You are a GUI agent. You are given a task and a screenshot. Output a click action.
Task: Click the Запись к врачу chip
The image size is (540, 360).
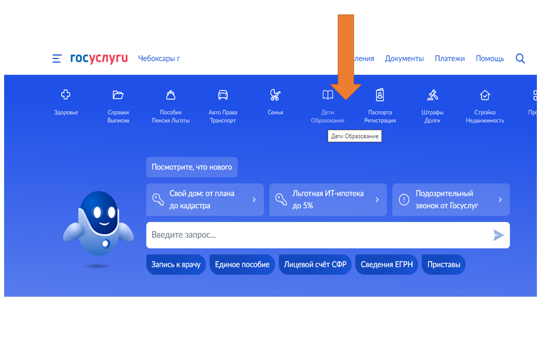176,265
